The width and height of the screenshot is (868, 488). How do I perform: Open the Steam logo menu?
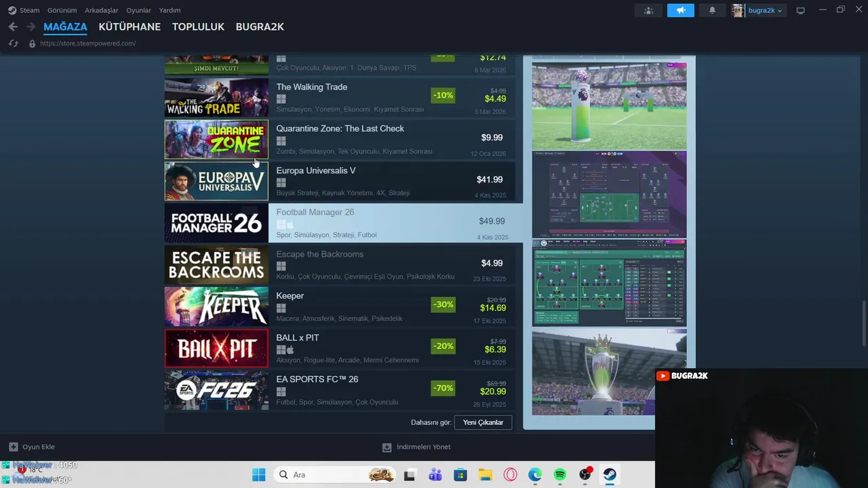12,10
